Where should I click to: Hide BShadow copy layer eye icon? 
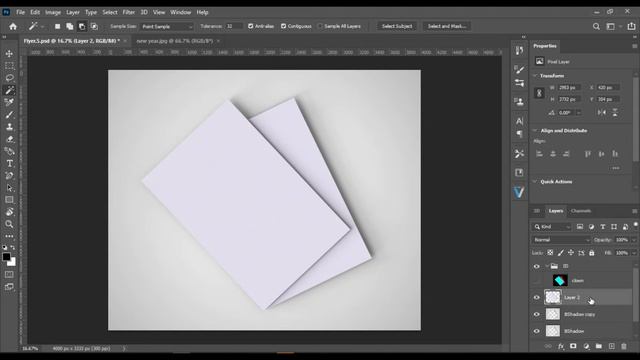point(537,314)
